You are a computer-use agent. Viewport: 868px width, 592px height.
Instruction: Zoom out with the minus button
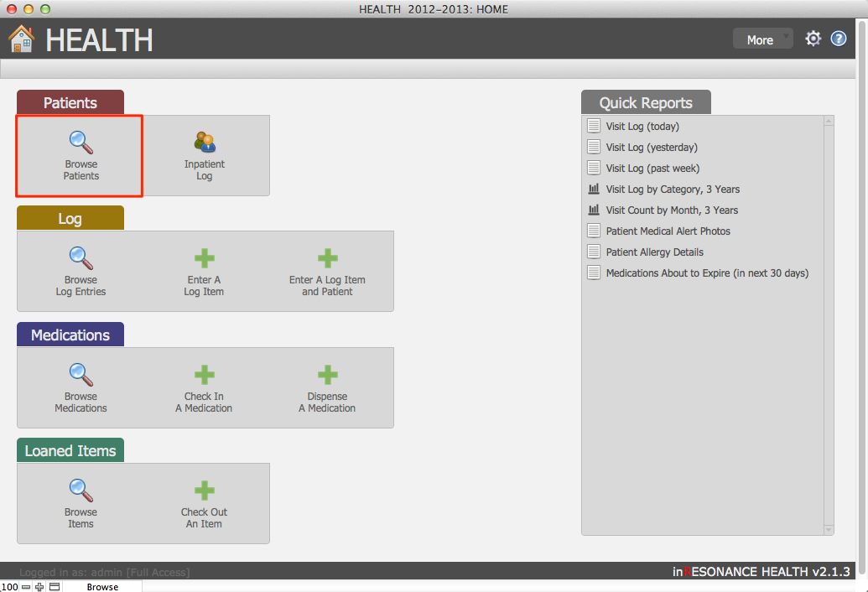coord(26,587)
